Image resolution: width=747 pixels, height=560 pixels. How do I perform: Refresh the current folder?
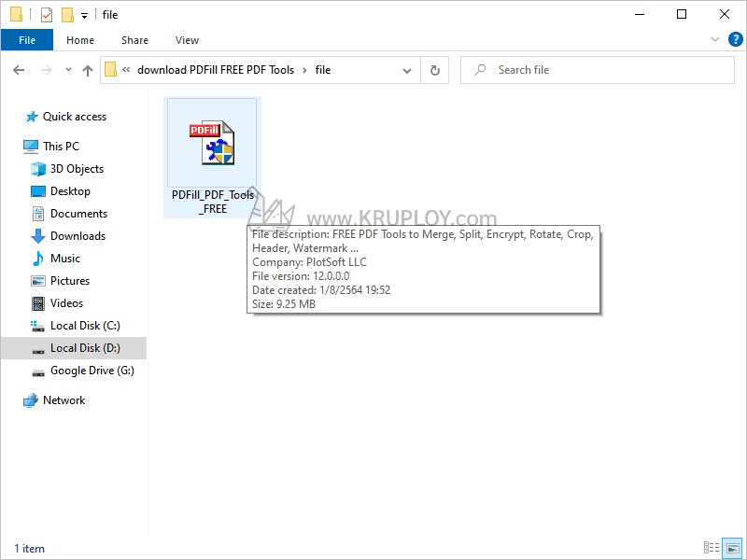pos(435,71)
